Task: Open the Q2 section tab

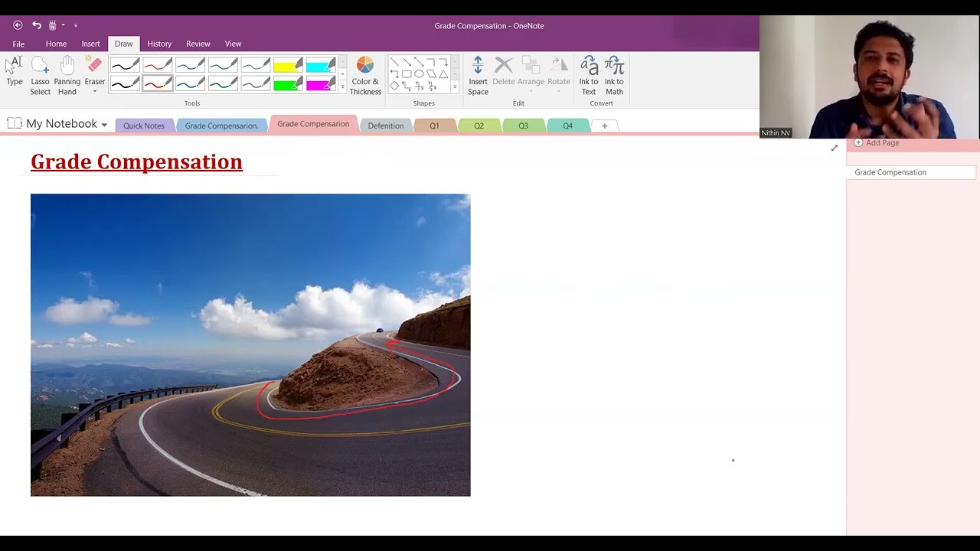Action: 479,126
